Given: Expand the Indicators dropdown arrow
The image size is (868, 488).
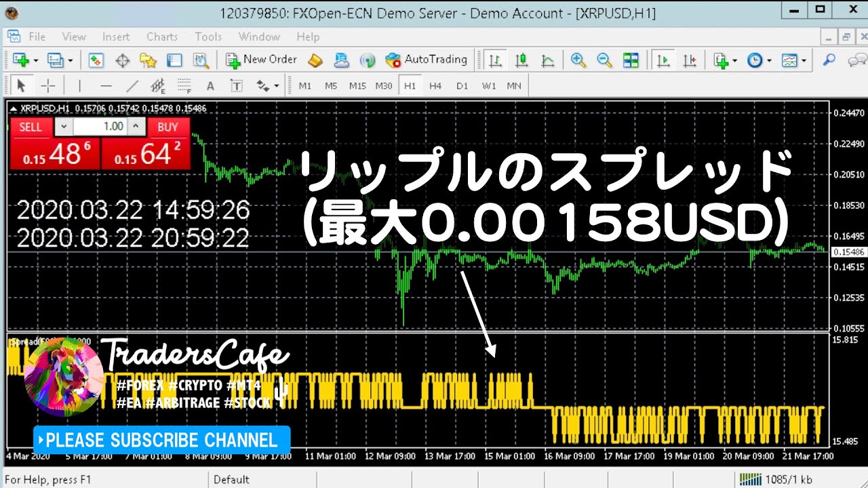Looking at the screenshot, I should pyautogui.click(x=735, y=60).
